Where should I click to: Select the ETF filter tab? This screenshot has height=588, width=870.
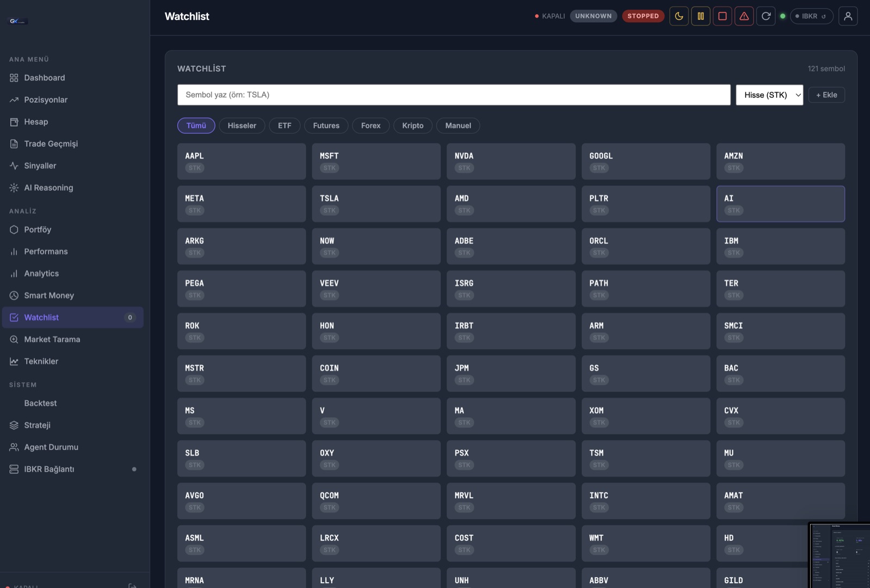click(285, 126)
